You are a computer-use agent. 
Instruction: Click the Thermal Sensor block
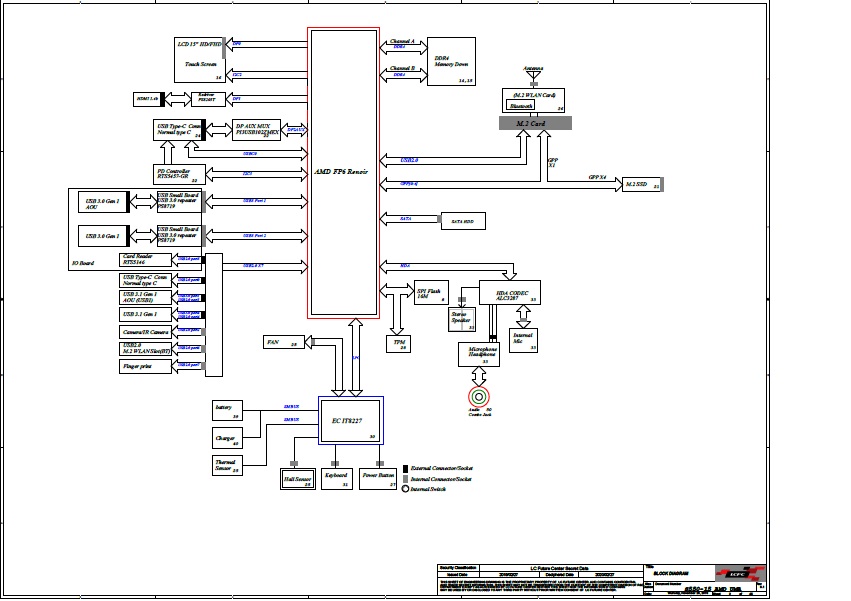coord(227,465)
